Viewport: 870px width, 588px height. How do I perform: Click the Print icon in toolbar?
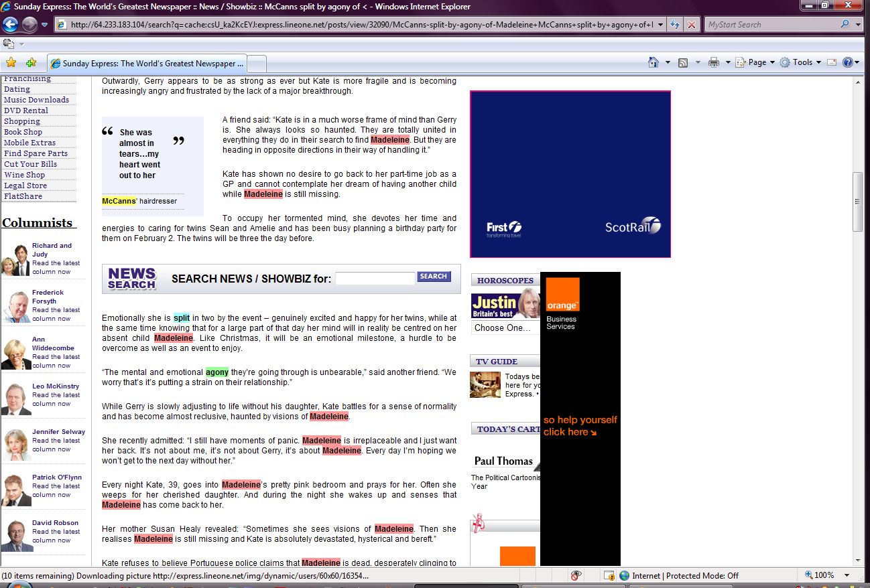[x=713, y=62]
